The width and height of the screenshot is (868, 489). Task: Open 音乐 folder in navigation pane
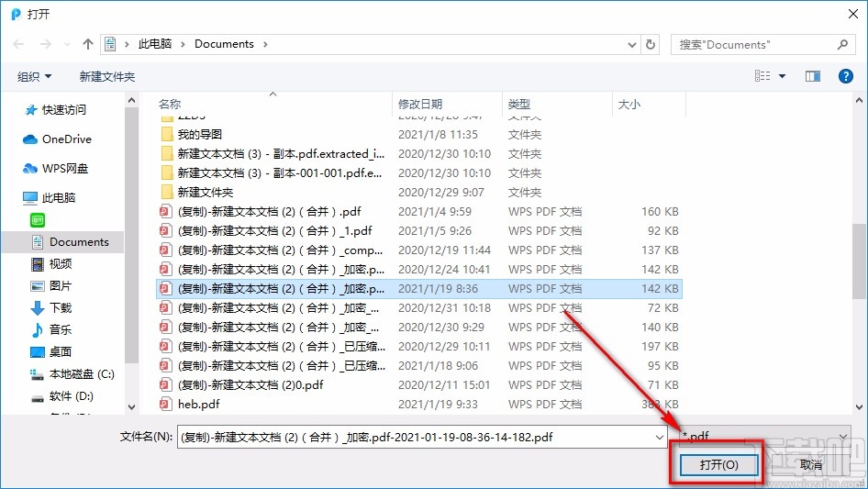(51, 330)
